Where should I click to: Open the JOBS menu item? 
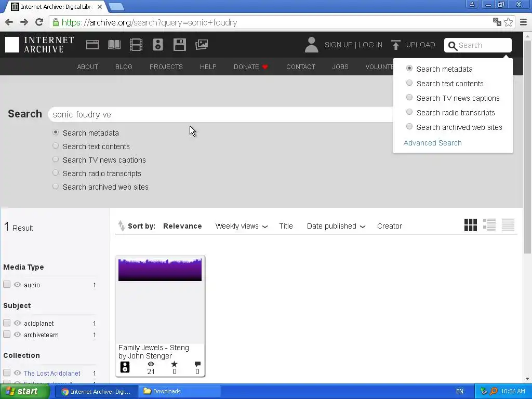340,67
